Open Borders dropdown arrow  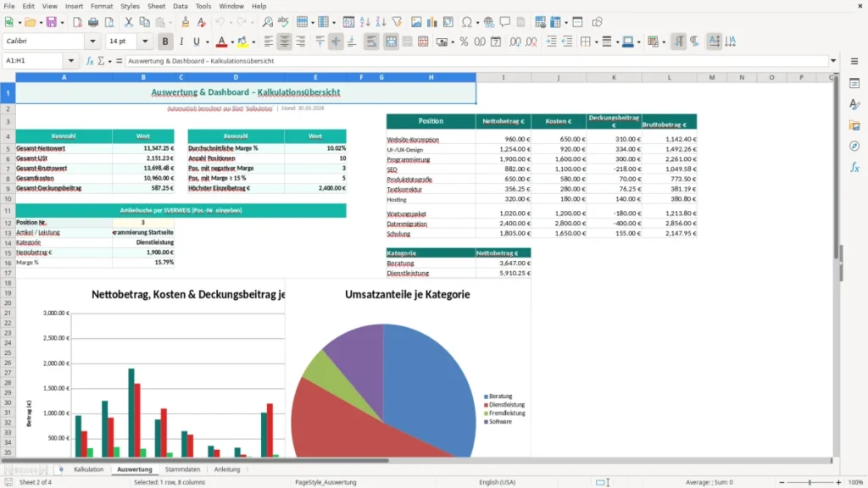click(596, 42)
